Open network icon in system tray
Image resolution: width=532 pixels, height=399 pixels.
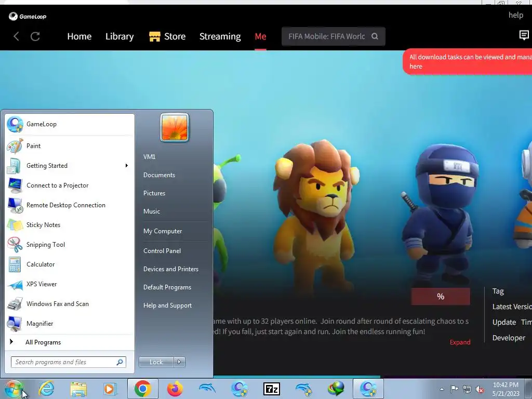[x=467, y=389]
